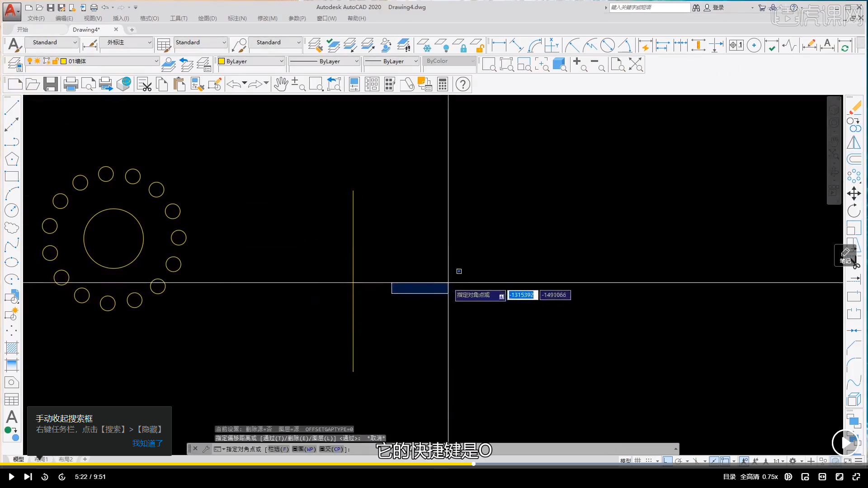Open the ByLayer lineweight dropdown
The image size is (868, 488).
(392, 61)
